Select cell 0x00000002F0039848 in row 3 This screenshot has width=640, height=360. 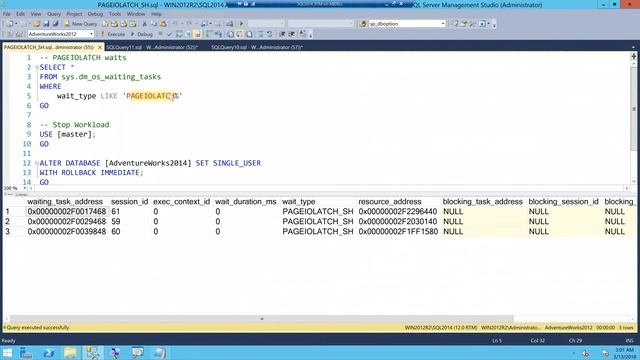[67, 231]
